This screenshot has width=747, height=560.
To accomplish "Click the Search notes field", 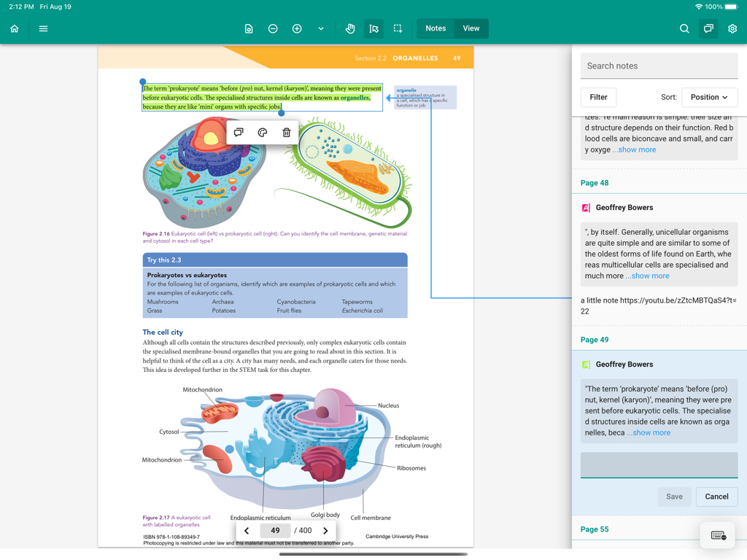I will click(x=659, y=66).
